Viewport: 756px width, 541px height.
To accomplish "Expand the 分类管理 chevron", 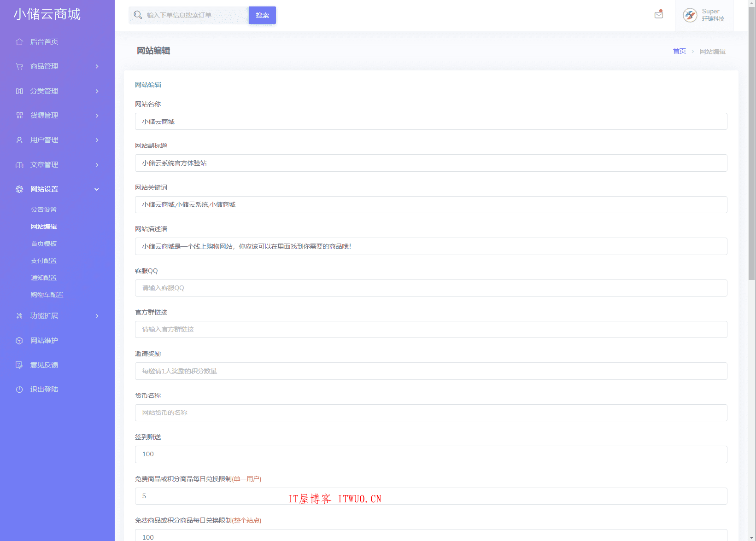I will click(x=97, y=91).
